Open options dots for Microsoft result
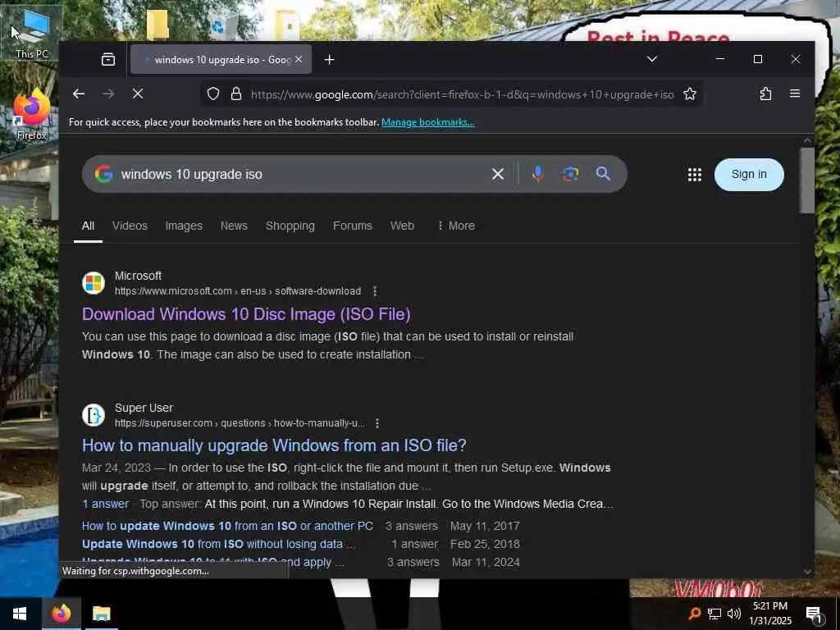840x630 pixels. [375, 291]
